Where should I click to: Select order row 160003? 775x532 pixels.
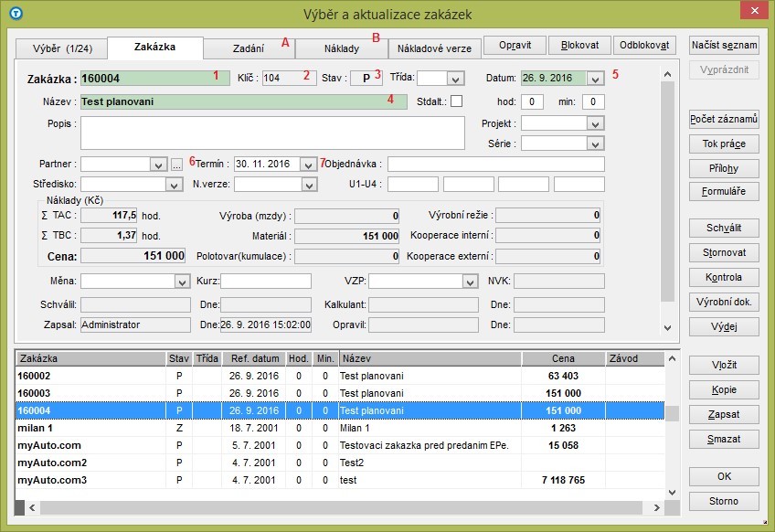[340, 393]
